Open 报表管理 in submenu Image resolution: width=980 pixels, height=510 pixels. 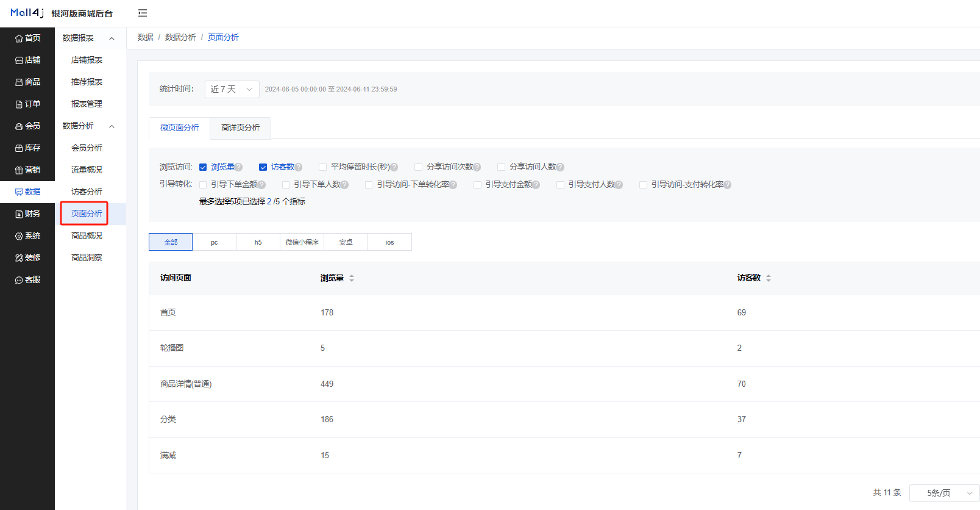(87, 104)
